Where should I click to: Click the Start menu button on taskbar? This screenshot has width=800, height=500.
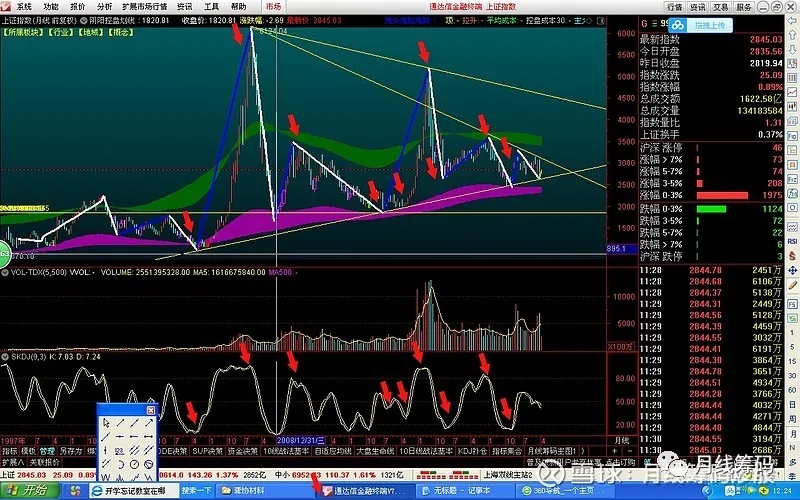coord(27,491)
